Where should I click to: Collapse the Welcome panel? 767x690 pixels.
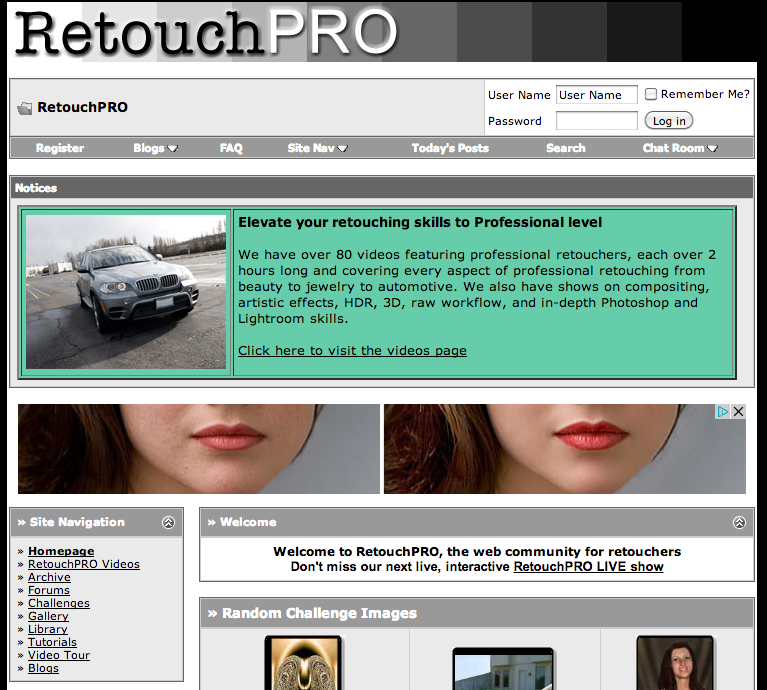click(739, 522)
